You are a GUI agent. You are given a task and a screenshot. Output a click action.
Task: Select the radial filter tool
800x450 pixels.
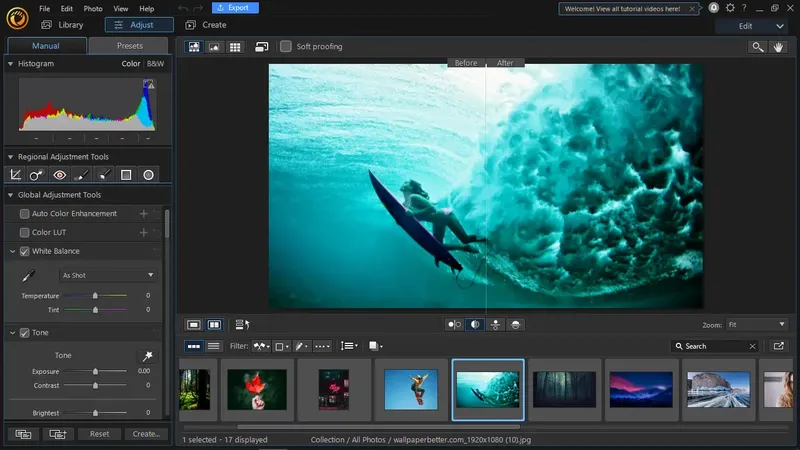[x=148, y=175]
